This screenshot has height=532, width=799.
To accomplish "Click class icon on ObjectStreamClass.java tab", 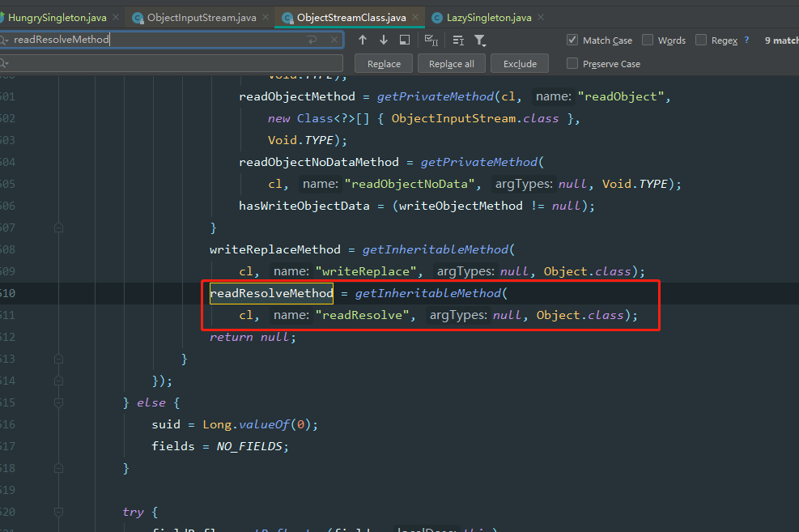I will pyautogui.click(x=287, y=18).
